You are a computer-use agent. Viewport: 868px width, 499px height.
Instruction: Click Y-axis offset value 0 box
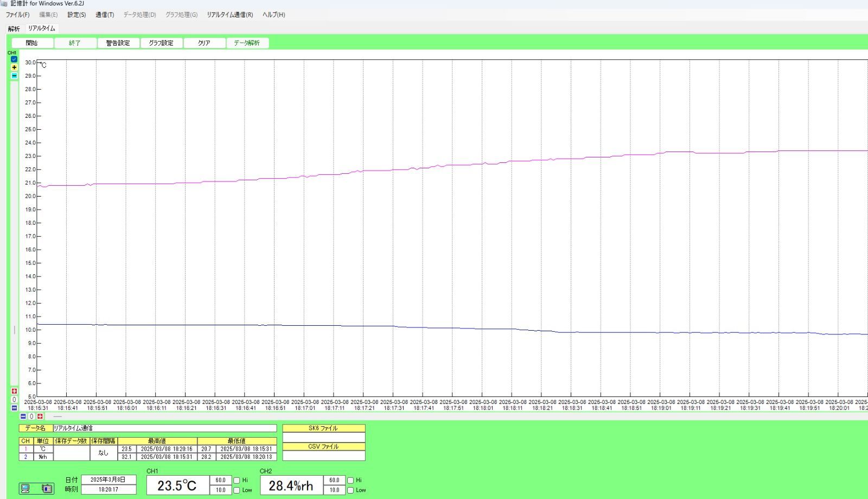point(14,400)
